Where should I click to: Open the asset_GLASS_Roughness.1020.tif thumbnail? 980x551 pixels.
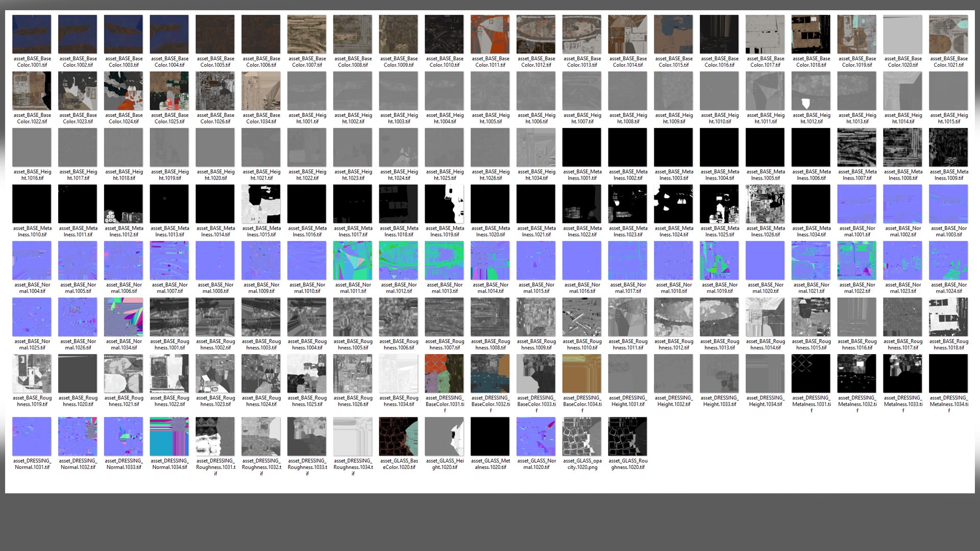click(x=628, y=437)
